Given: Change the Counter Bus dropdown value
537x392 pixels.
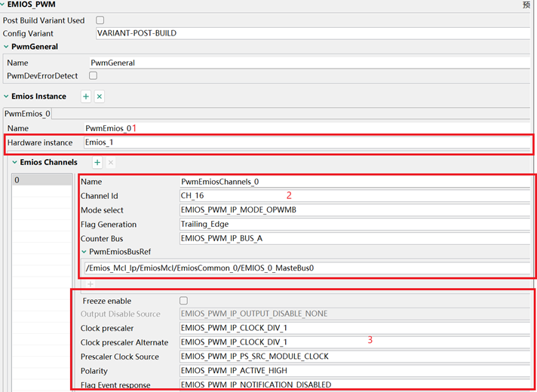Looking at the screenshot, I should tap(354, 238).
